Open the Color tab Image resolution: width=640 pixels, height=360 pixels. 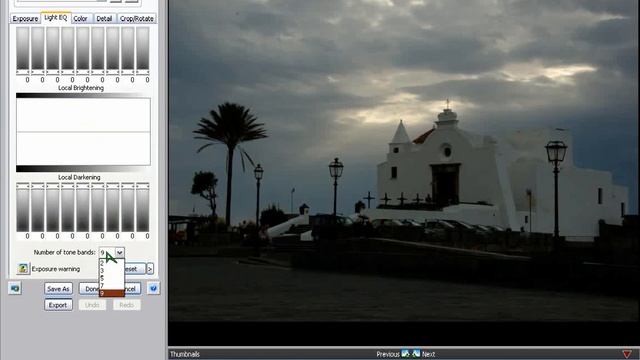(x=80, y=19)
